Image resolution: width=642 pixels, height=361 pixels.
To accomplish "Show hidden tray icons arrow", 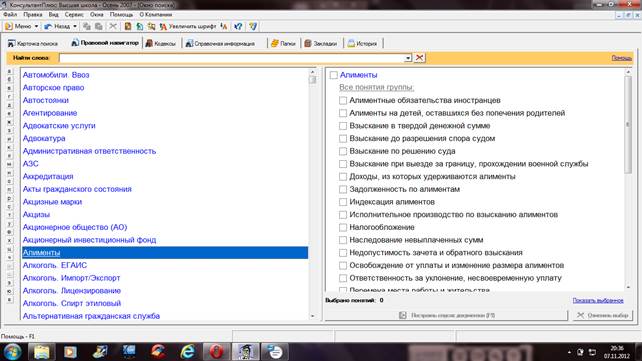I will [570, 352].
